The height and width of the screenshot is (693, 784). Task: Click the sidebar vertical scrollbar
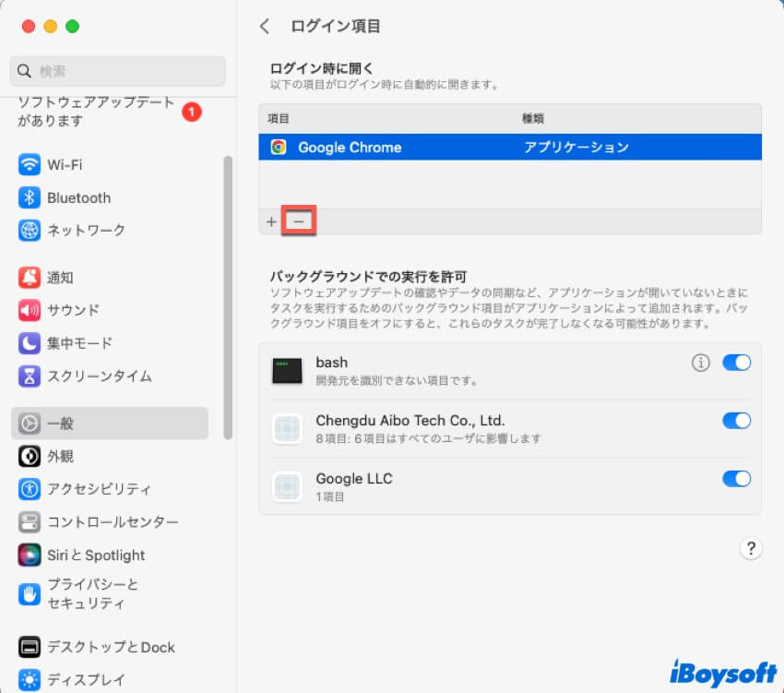click(228, 298)
